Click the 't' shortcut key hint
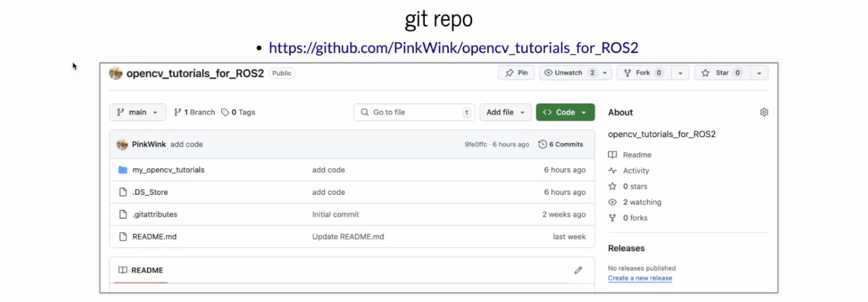The height and width of the screenshot is (302, 868). pos(466,112)
